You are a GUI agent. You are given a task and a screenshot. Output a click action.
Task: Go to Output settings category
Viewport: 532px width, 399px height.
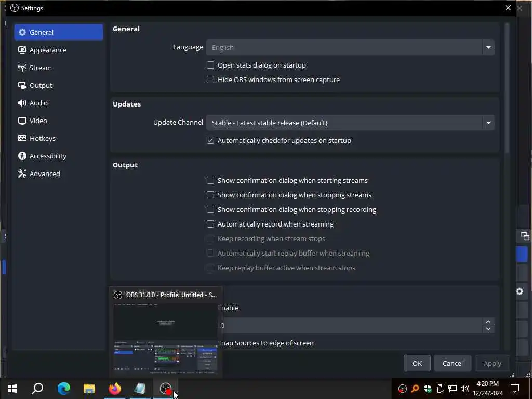(59, 85)
